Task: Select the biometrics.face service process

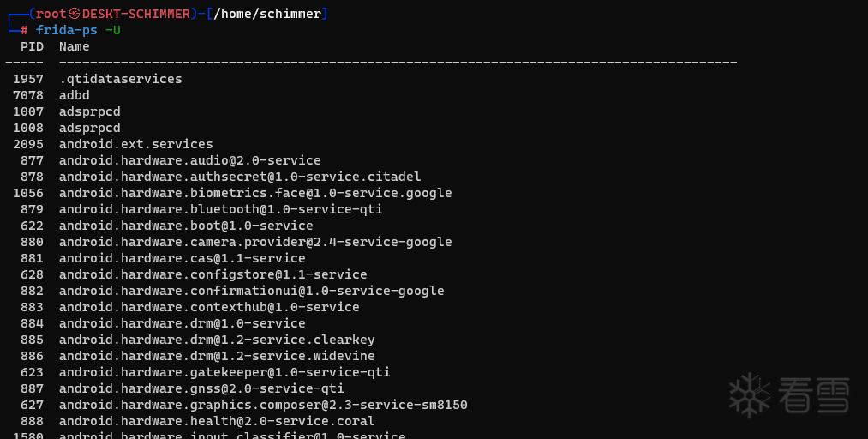Action: (x=255, y=193)
